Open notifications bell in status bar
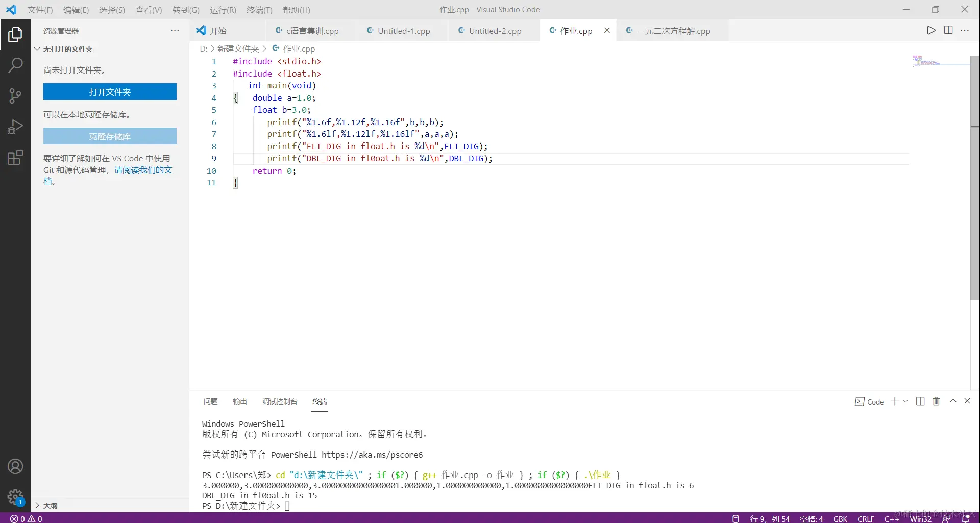Viewport: 980px width, 523px height. 965,518
